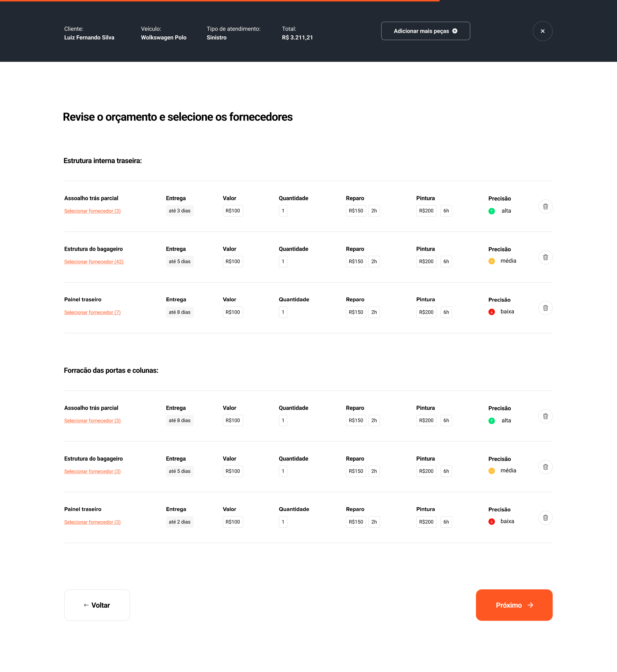This screenshot has width=617, height=672.
Task: Delete Assoalho trás parcial row with até 8 dias
Action: (545, 416)
